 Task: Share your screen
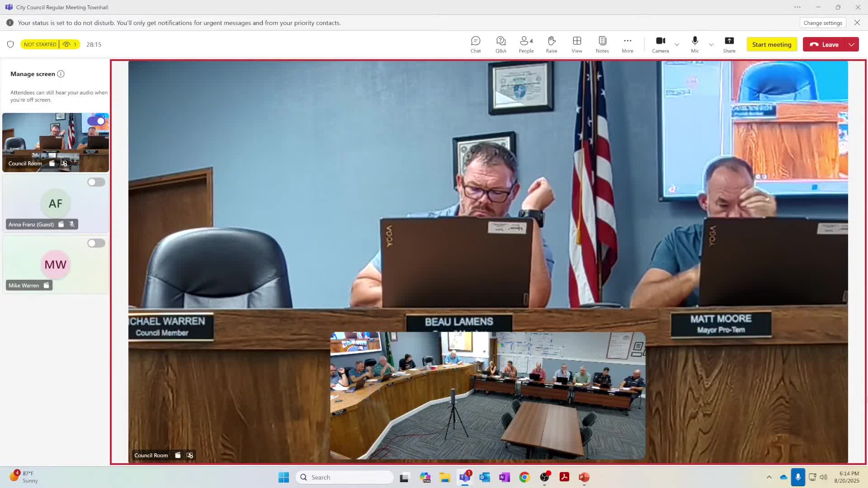coord(729,44)
